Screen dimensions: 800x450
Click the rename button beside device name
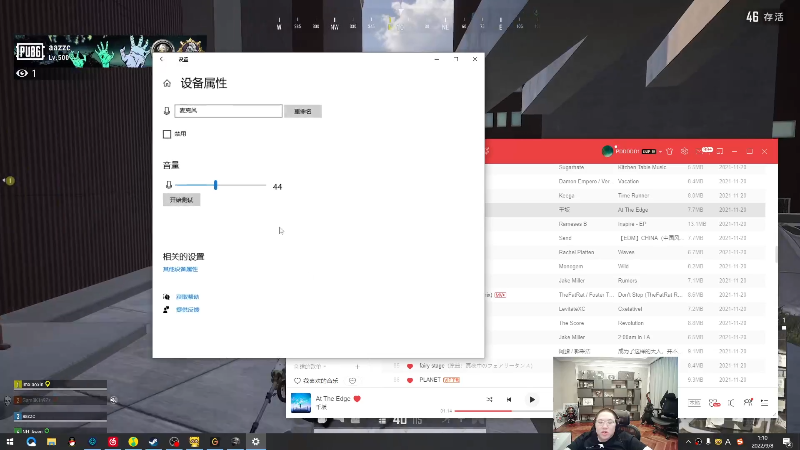pos(303,111)
